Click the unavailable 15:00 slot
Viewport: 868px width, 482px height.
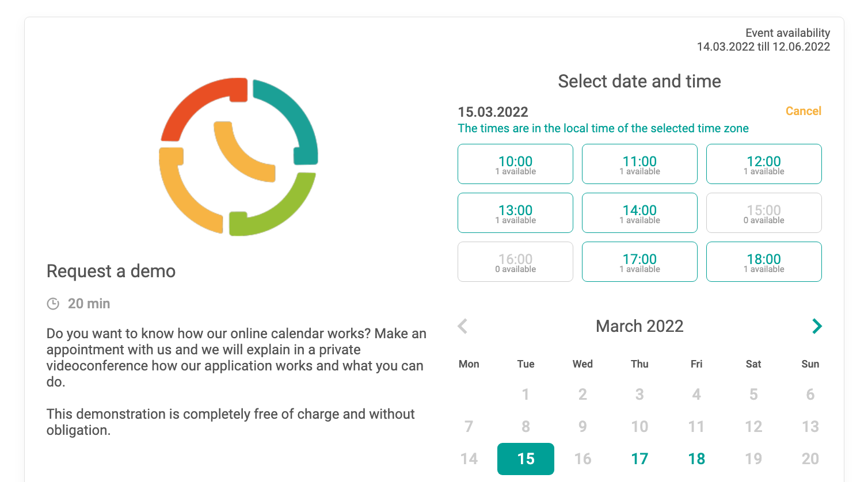point(764,213)
